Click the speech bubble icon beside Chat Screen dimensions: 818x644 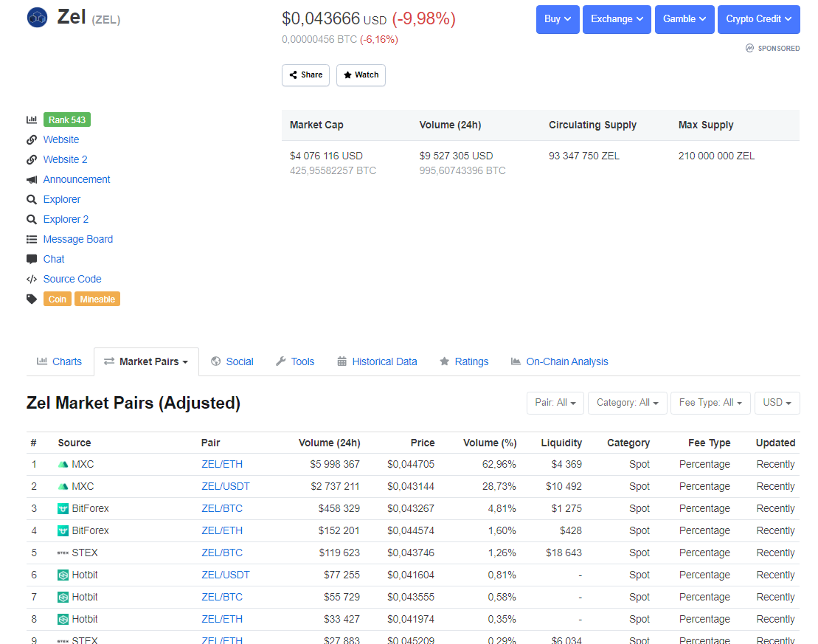(x=32, y=260)
